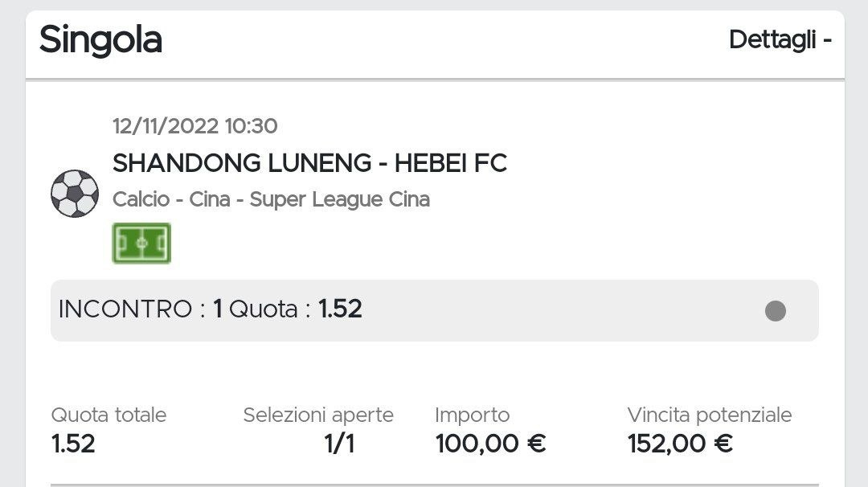Click the Importo label

tap(472, 415)
